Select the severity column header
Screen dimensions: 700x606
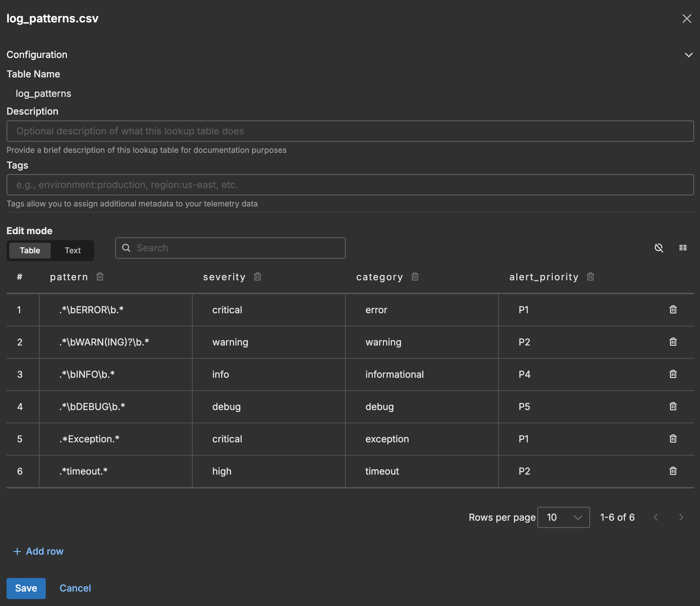(224, 277)
